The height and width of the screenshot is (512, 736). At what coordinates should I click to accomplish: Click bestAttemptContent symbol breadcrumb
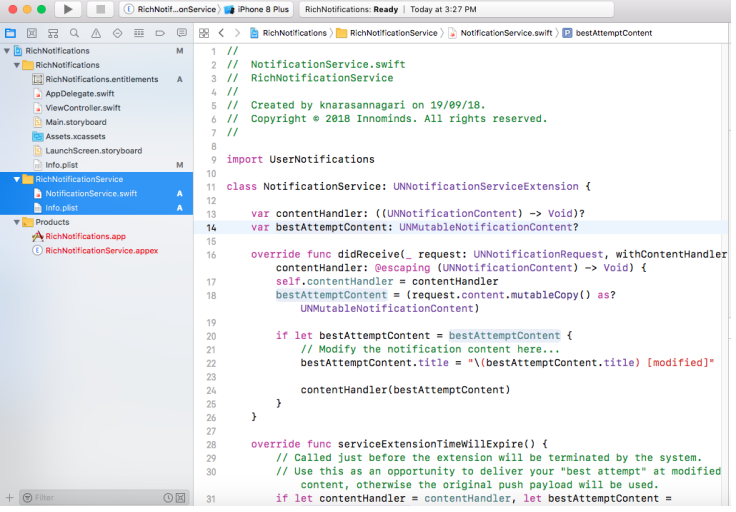[608, 33]
